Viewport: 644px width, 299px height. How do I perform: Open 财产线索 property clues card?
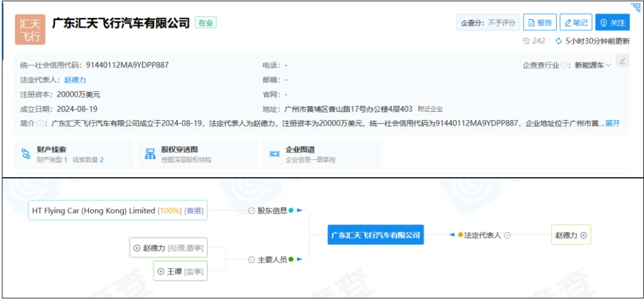[x=74, y=154]
